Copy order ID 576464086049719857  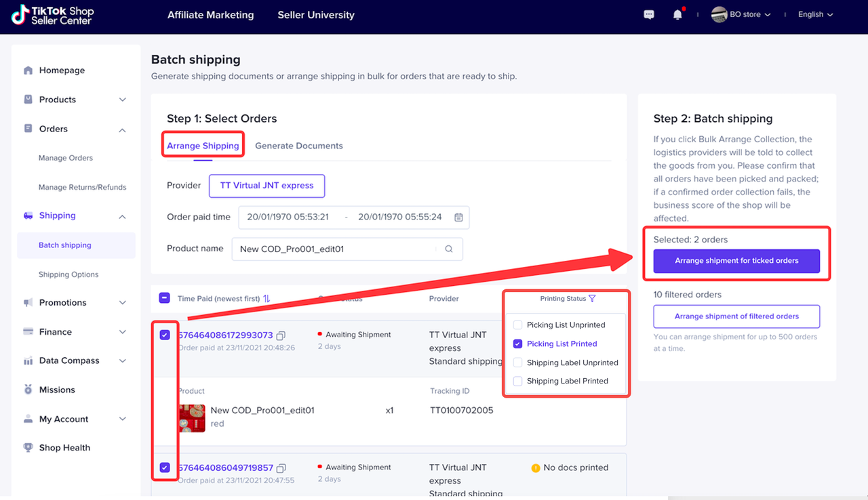click(x=281, y=468)
